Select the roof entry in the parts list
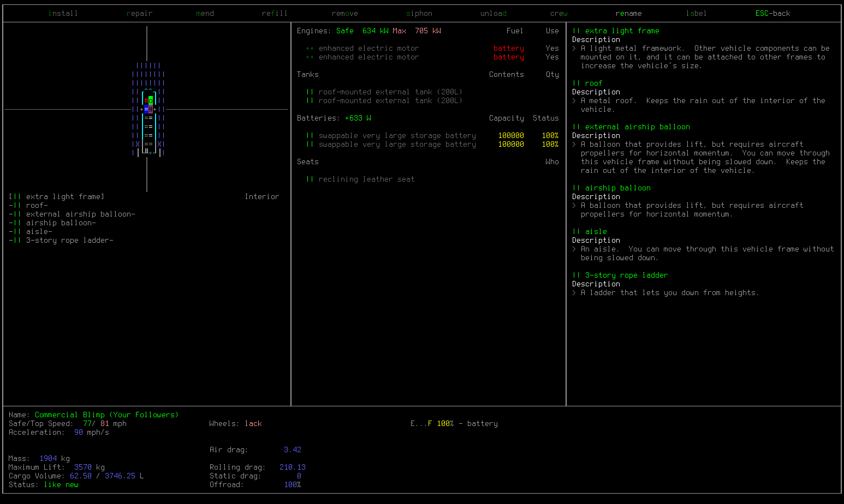Screen dimensions: 844x504 tap(28, 205)
